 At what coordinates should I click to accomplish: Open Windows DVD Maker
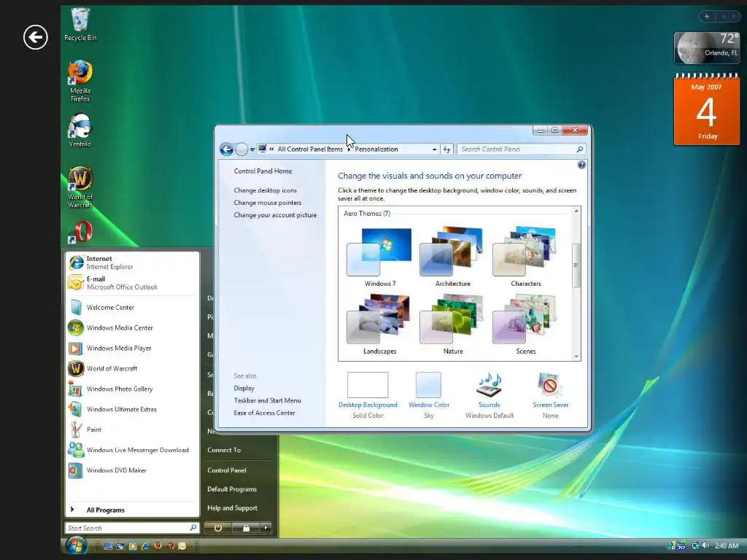[x=133, y=470]
